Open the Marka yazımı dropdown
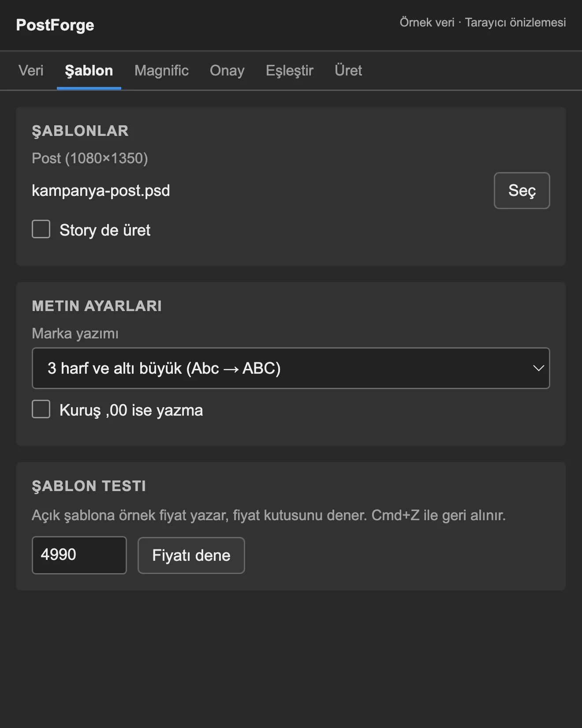 [291, 368]
